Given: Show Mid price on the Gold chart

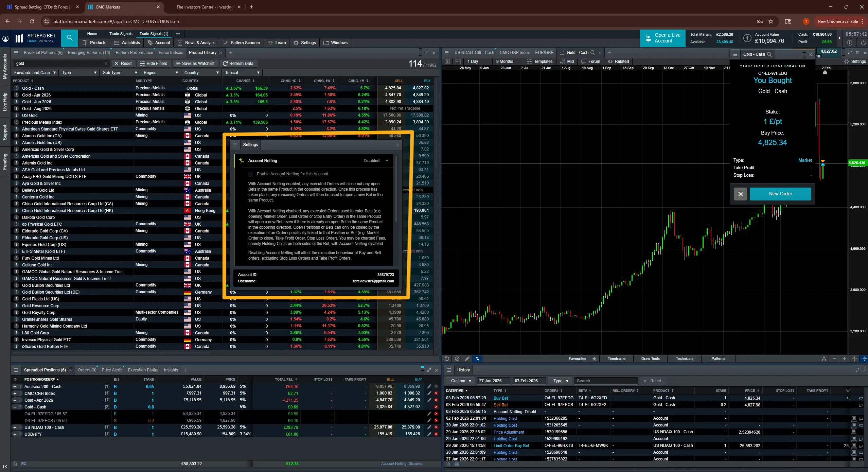Looking at the screenshot, I should click(x=566, y=62).
